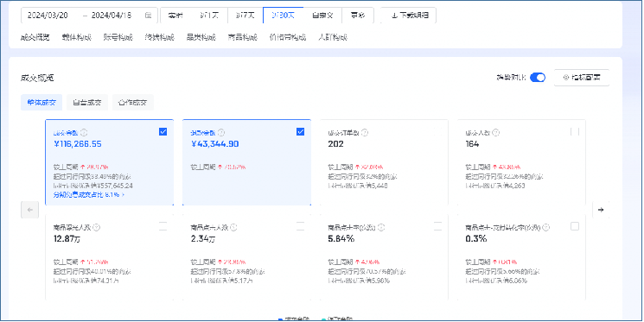This screenshot has height=322, width=644.
Task: Go to the 成交概览 section tab
Action: click(x=35, y=37)
